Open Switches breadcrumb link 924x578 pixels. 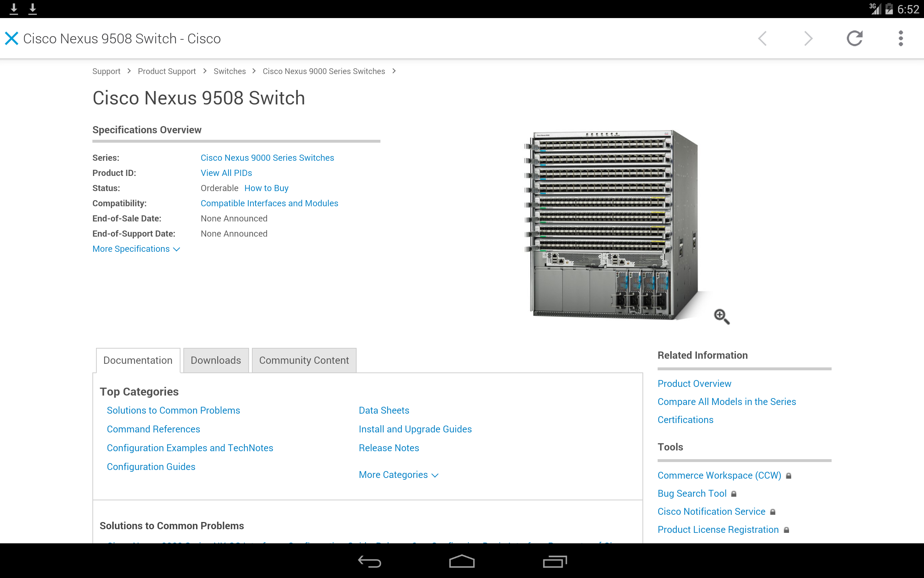tap(230, 71)
